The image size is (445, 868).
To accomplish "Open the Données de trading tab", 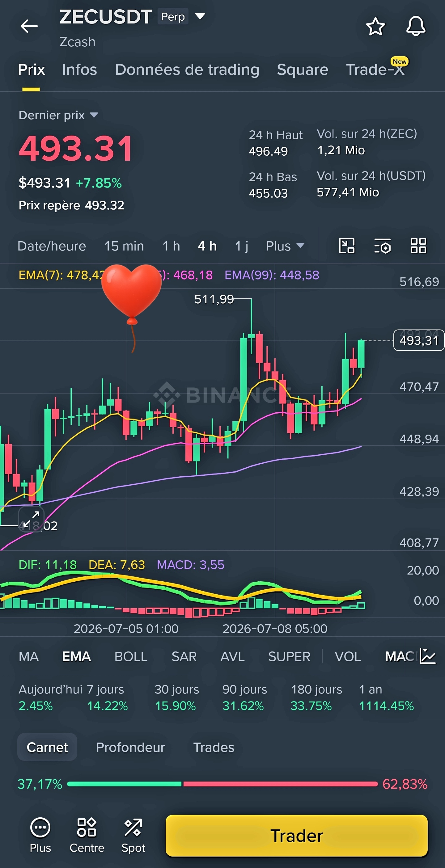I will [x=187, y=70].
